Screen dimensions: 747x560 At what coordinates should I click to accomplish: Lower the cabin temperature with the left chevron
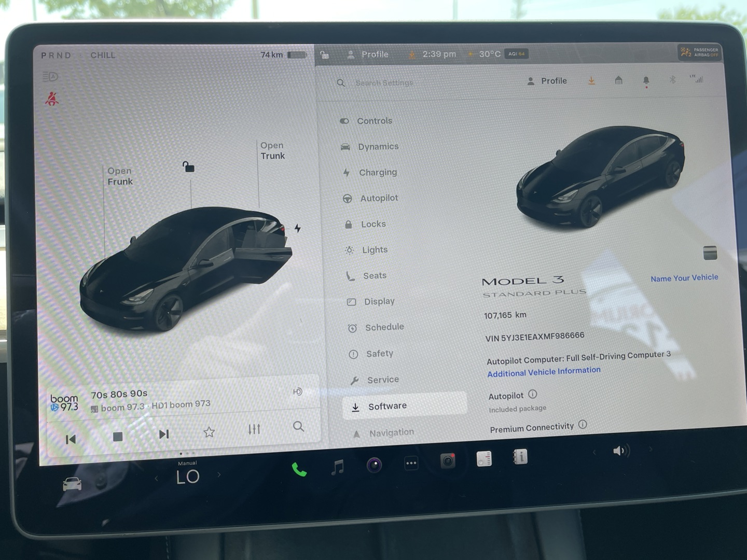tap(156, 478)
